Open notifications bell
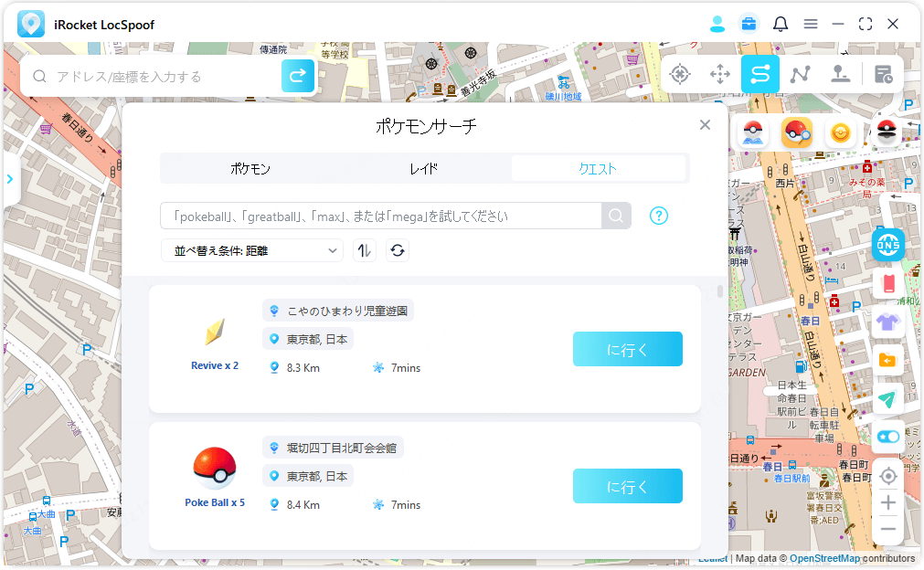924x570 pixels. [781, 24]
